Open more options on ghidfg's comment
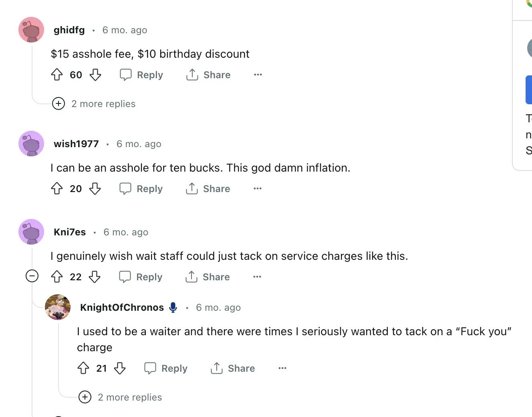532x417 pixels. [x=258, y=75]
